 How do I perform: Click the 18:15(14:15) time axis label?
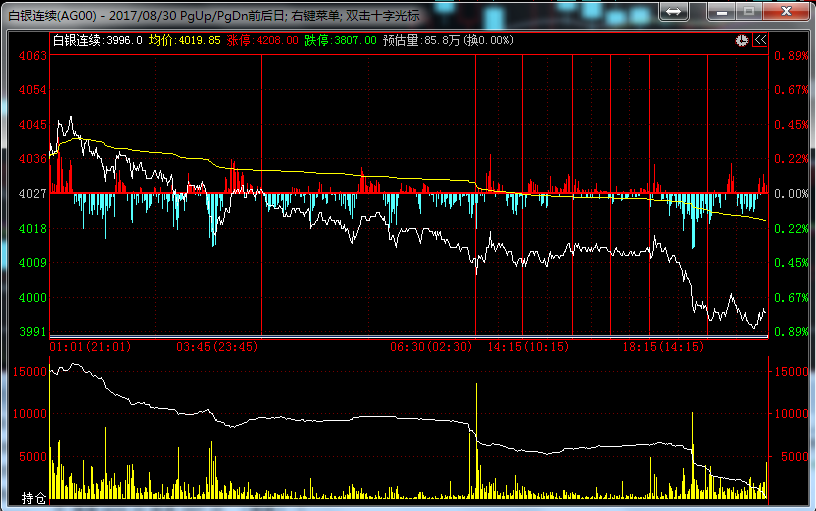pos(663,347)
